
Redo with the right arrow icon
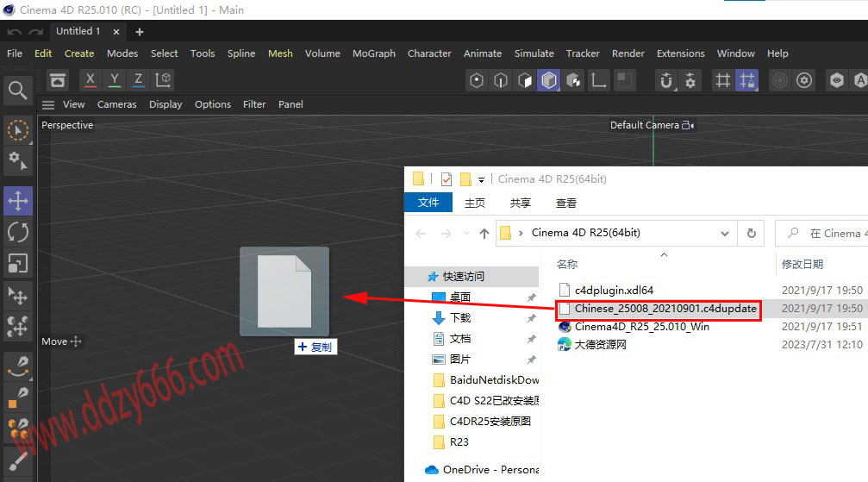tap(36, 32)
